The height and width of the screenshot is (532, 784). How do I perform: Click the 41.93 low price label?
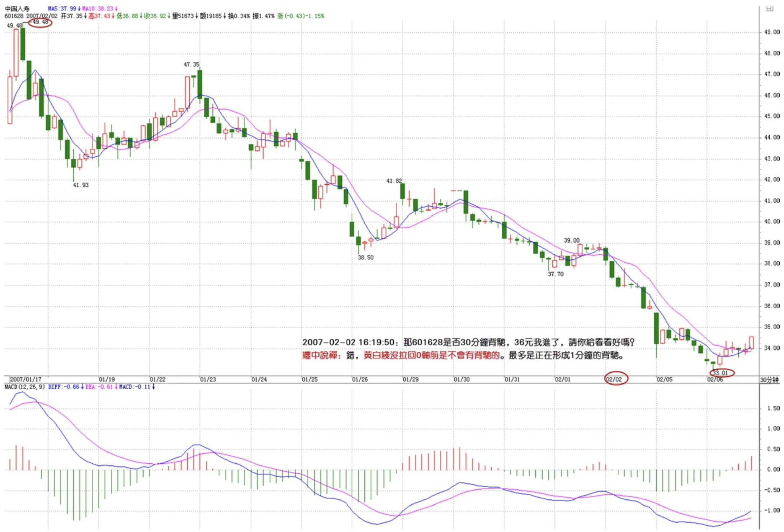pos(81,185)
